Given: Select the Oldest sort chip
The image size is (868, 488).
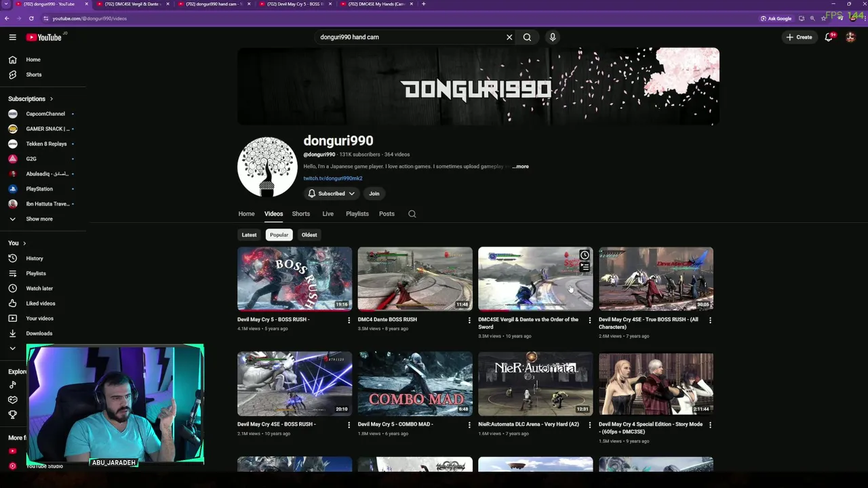Looking at the screenshot, I should point(309,235).
